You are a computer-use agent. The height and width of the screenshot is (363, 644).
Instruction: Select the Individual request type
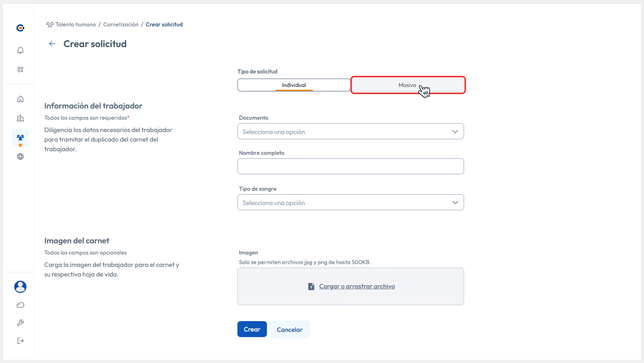294,85
